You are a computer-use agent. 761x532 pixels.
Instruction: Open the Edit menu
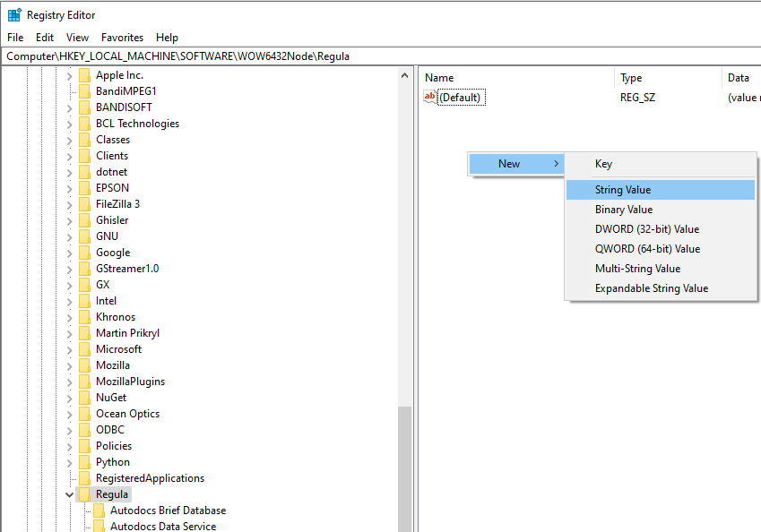coord(44,38)
